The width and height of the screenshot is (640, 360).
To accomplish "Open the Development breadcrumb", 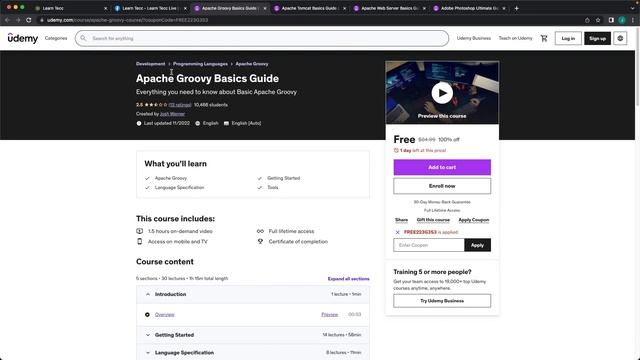I will pyautogui.click(x=151, y=64).
